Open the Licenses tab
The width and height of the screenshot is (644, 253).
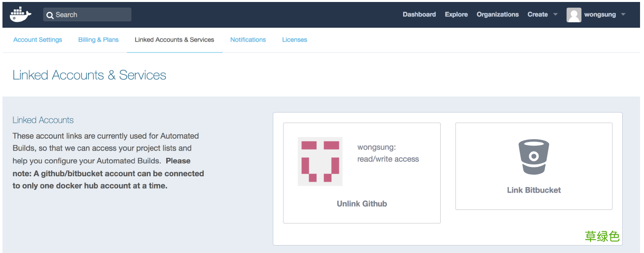click(294, 40)
